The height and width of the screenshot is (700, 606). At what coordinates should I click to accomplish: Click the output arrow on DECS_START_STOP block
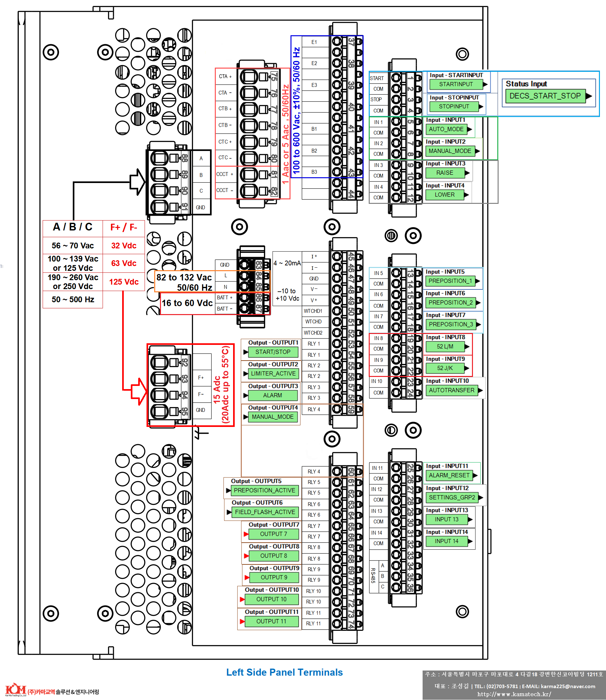click(x=589, y=96)
